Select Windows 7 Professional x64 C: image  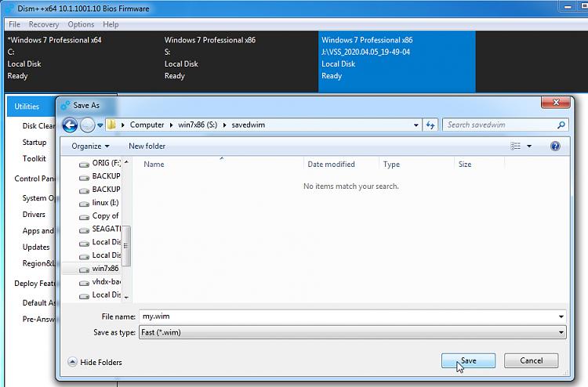(x=83, y=61)
